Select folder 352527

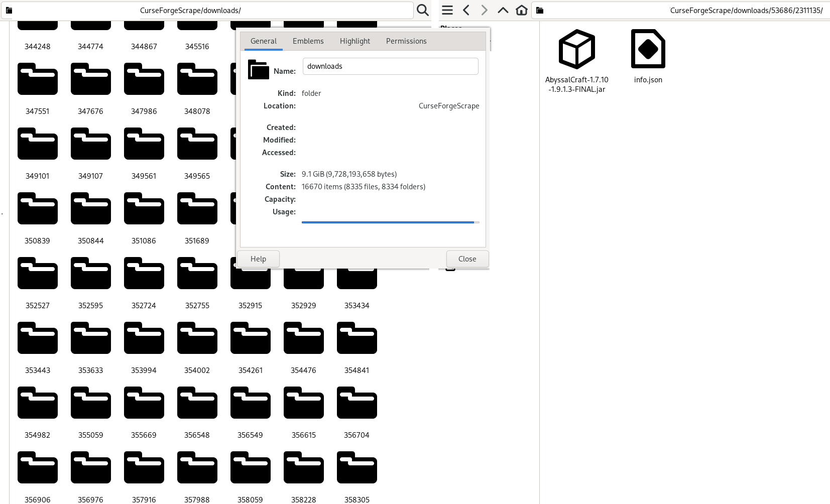[38, 273]
